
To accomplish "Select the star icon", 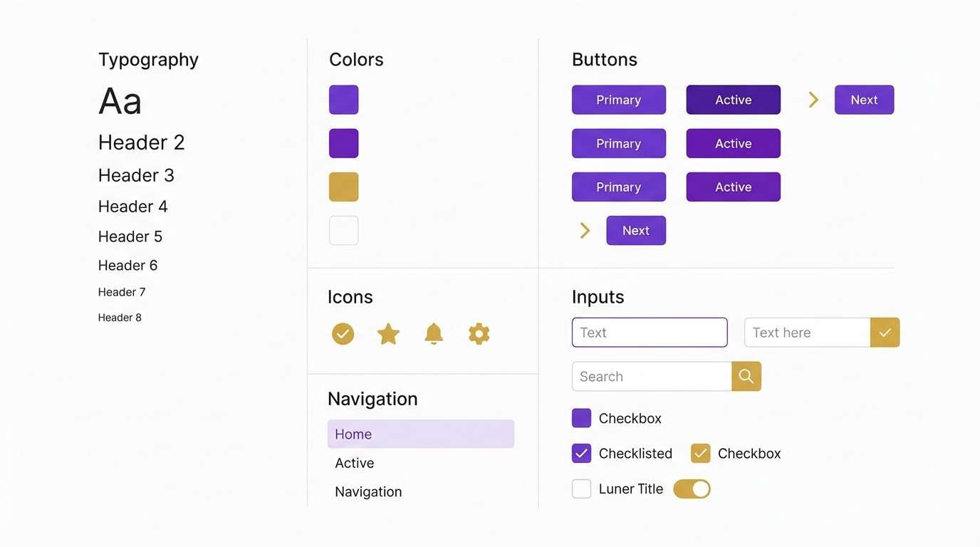I will pos(388,333).
